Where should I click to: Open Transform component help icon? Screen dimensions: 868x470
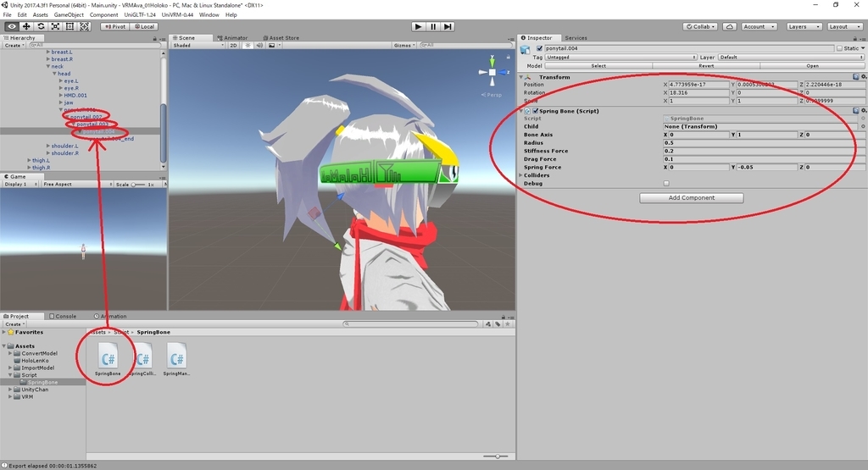click(x=856, y=77)
